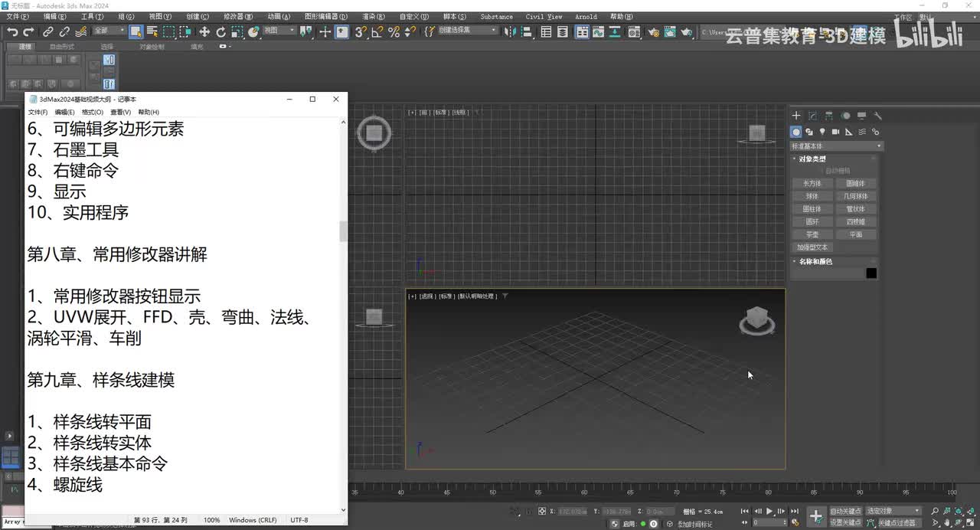
Task: Activate the Select and Rotate tool
Action: coord(221,31)
